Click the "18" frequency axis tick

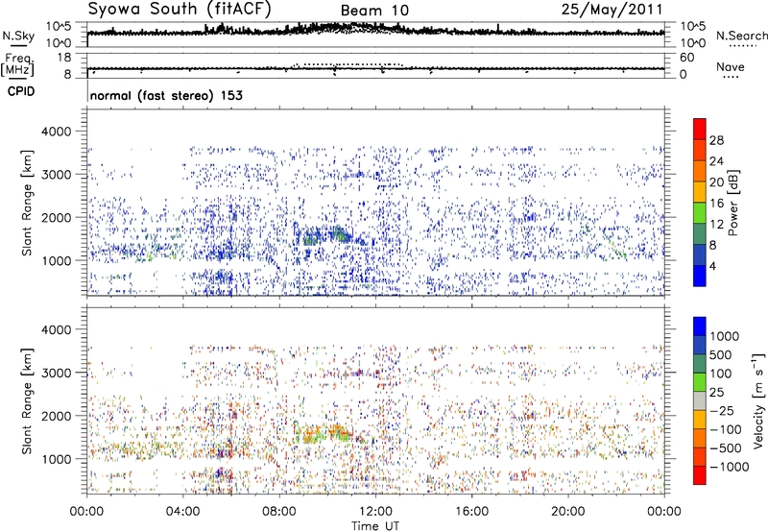click(x=64, y=58)
